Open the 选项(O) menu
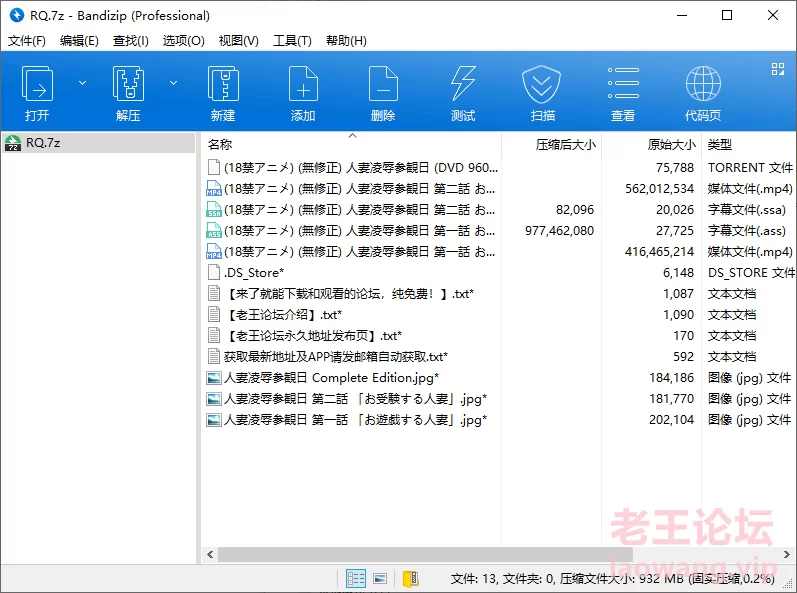Image resolution: width=797 pixels, height=593 pixels. coord(183,41)
